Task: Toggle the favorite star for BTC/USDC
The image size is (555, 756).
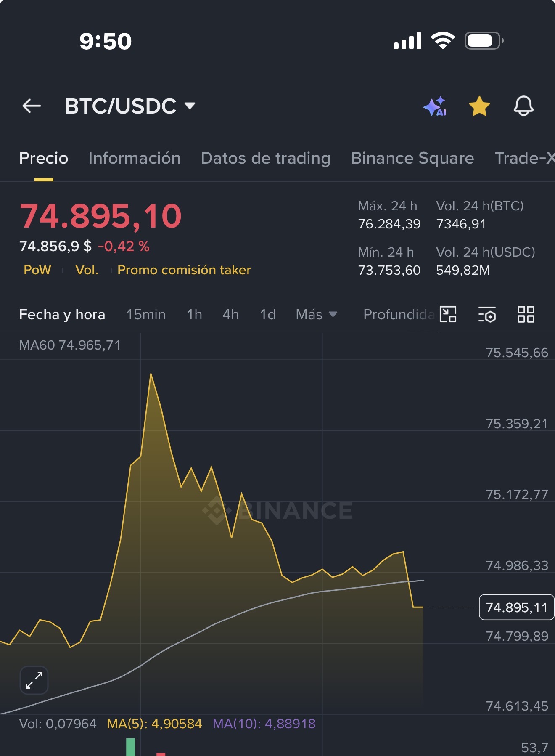Action: tap(479, 106)
